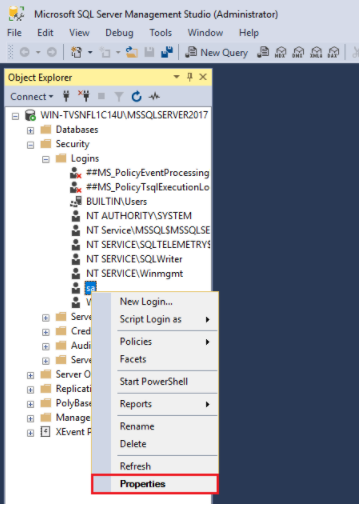Expand the Databases folder node
The height and width of the screenshot is (506, 360).
pos(30,130)
